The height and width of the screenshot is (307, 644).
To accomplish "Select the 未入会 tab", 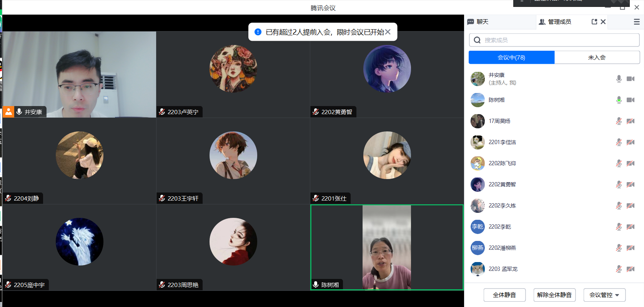I will click(597, 57).
